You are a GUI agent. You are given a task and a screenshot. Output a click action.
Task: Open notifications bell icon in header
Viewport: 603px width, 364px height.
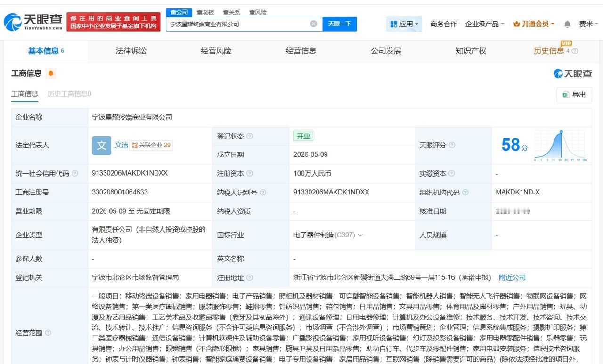[567, 24]
